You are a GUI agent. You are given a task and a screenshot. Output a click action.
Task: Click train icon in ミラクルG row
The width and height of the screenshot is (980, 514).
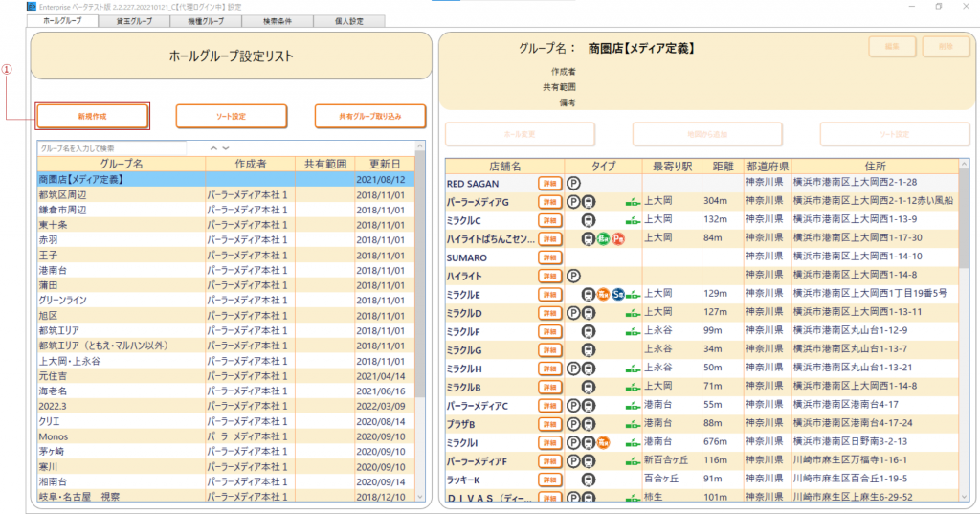(589, 350)
